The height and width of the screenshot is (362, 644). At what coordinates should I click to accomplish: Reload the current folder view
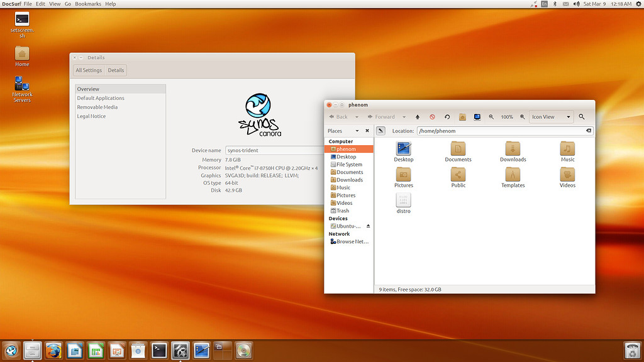pyautogui.click(x=447, y=117)
